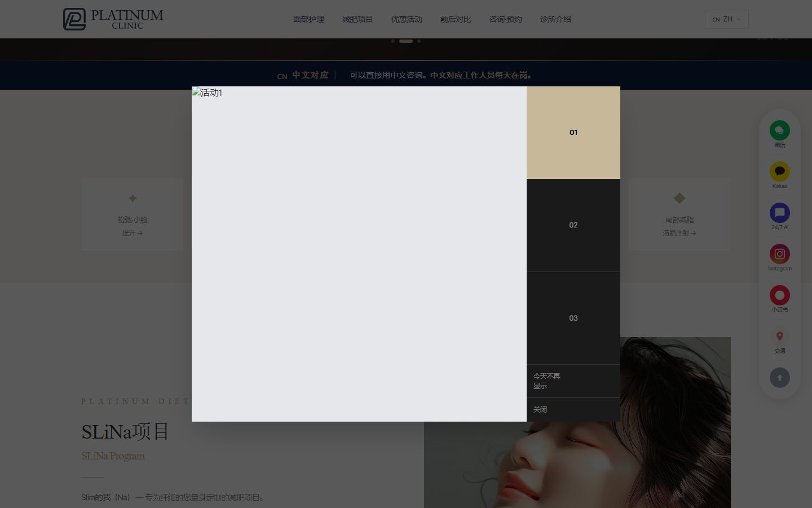
Task: Select the first carousel dot
Action: coord(393,41)
